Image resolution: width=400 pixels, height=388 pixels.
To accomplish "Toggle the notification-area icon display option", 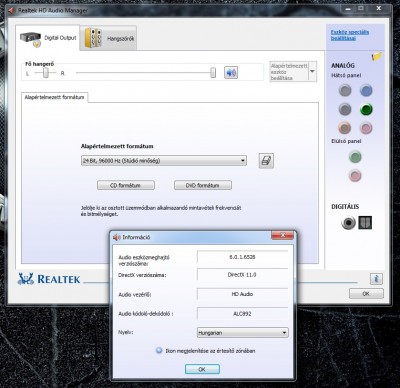I will click(x=159, y=350).
